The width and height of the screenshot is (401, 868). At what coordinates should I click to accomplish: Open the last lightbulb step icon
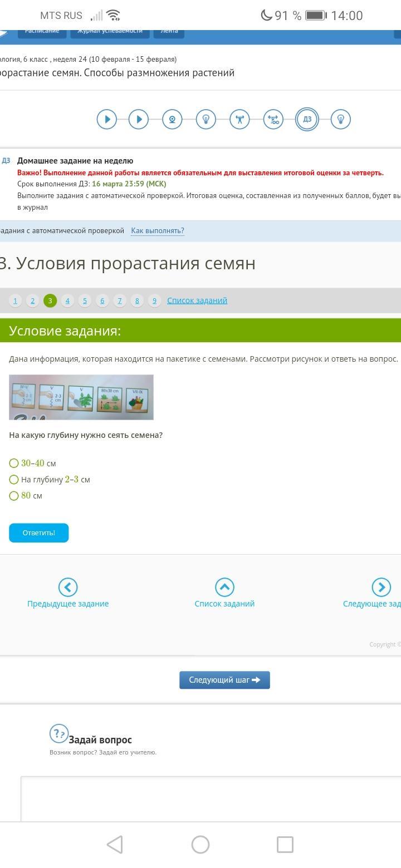(x=341, y=119)
